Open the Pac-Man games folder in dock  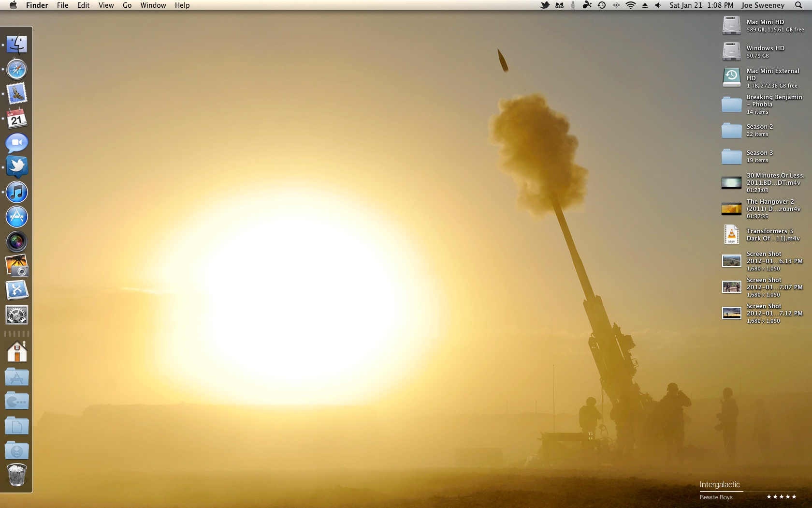[x=17, y=401]
